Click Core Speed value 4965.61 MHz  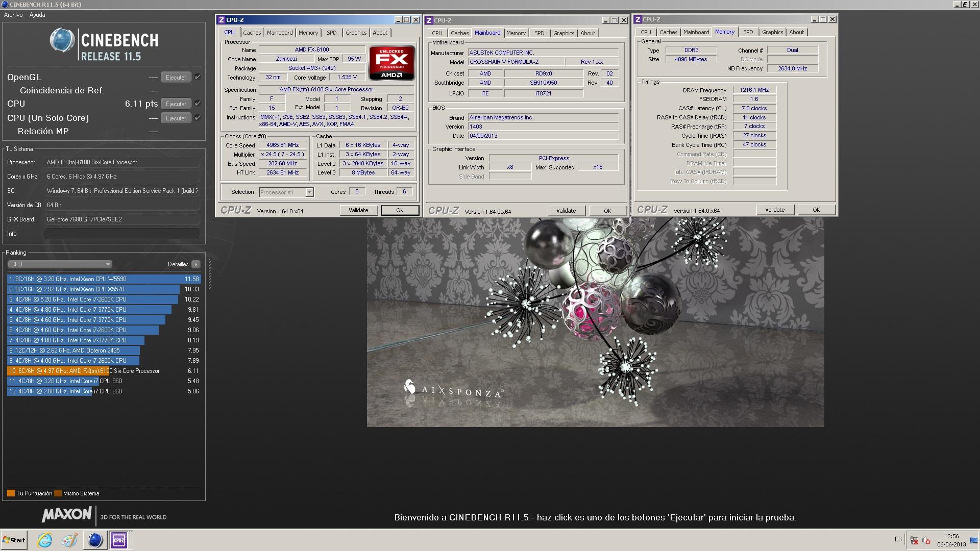[283, 145]
